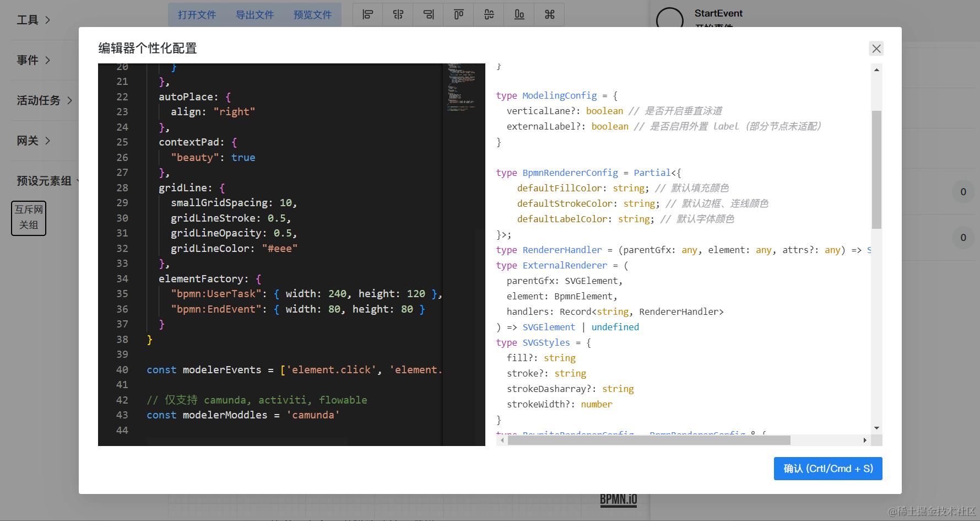The image size is (980, 521).
Task: Expand the 活动任务 palette group
Action: (x=45, y=100)
